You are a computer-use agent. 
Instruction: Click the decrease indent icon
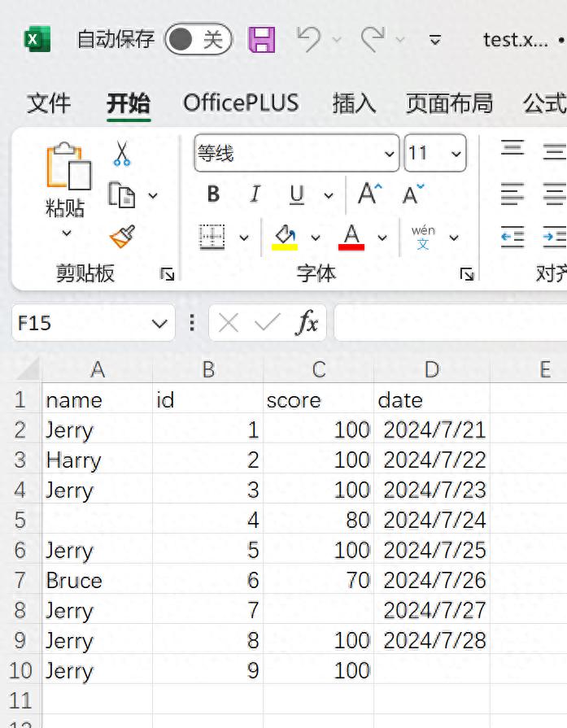click(x=512, y=238)
